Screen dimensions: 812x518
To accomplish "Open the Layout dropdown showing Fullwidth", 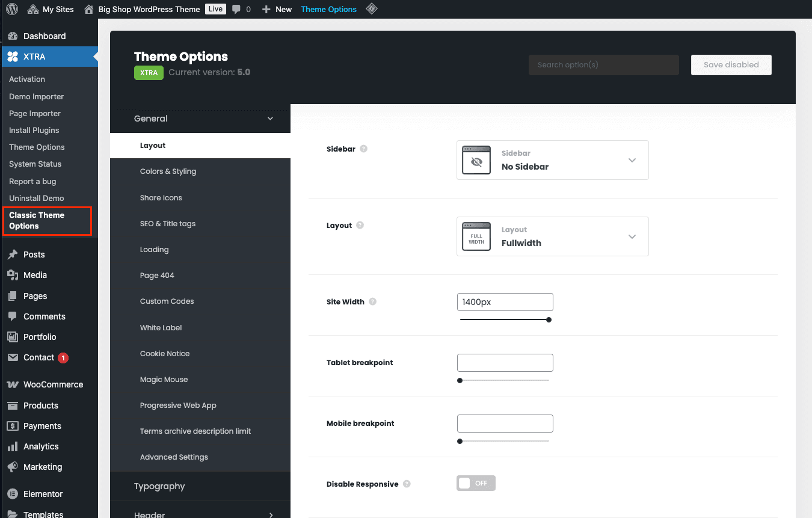I will [552, 236].
